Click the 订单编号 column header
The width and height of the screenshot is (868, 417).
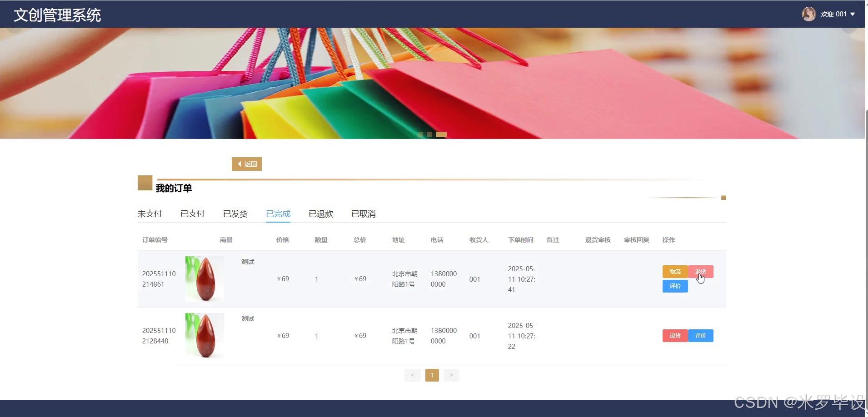[x=155, y=240]
